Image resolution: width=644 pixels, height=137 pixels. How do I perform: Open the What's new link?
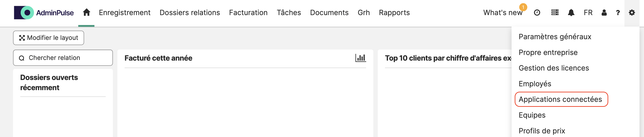click(x=503, y=13)
